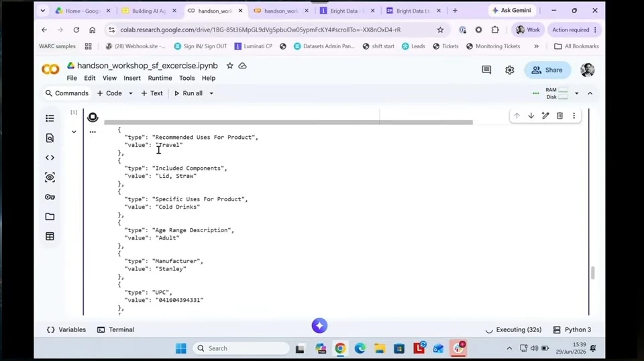The width and height of the screenshot is (644, 361).
Task: Open the Code insert dropdown arrow
Action: click(131, 93)
